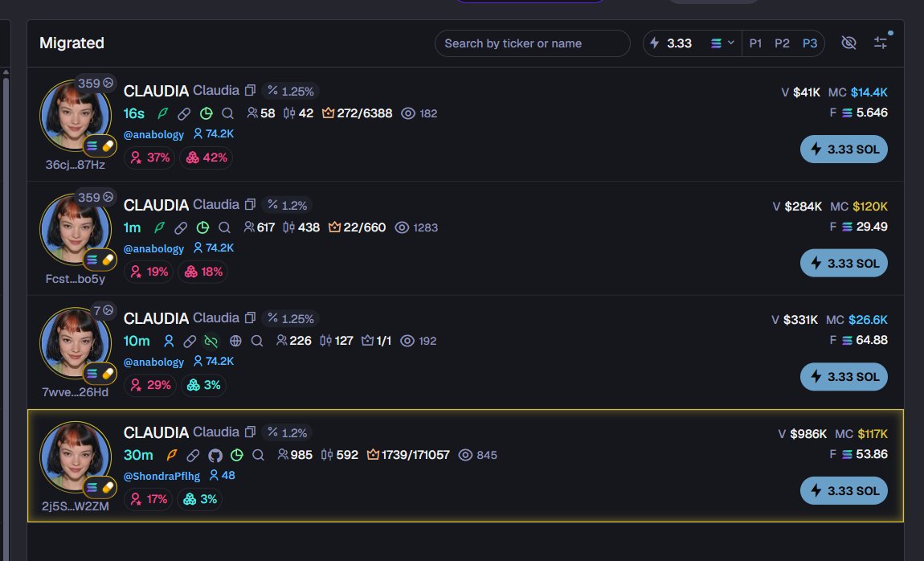The width and height of the screenshot is (924, 561).
Task: Click the green leaf icon in the 1m row
Action: (158, 227)
